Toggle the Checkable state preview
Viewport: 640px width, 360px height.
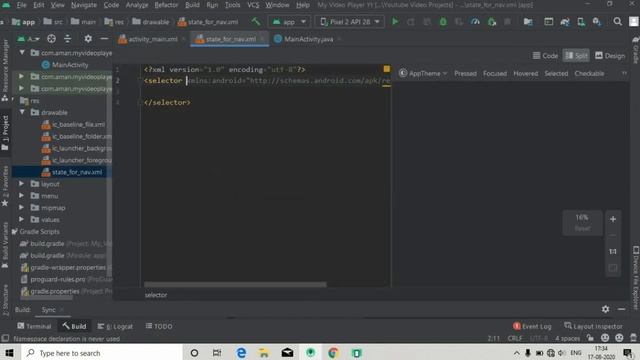[589, 73]
